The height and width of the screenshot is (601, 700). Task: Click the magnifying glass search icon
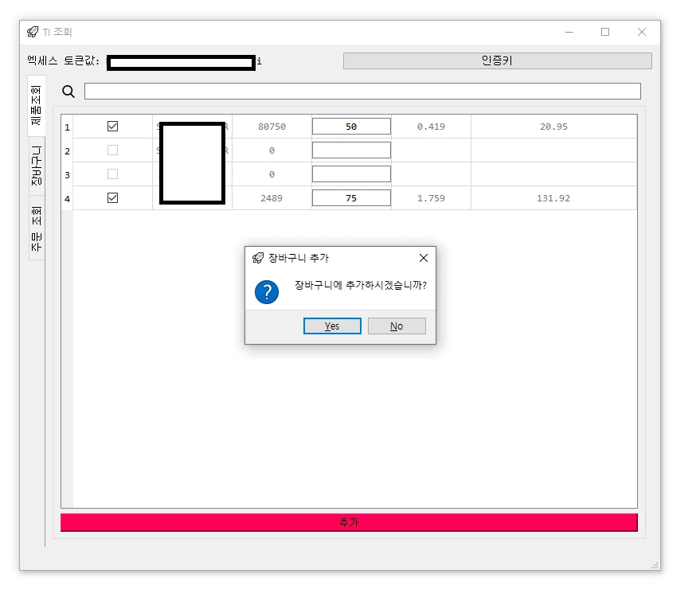click(x=68, y=92)
